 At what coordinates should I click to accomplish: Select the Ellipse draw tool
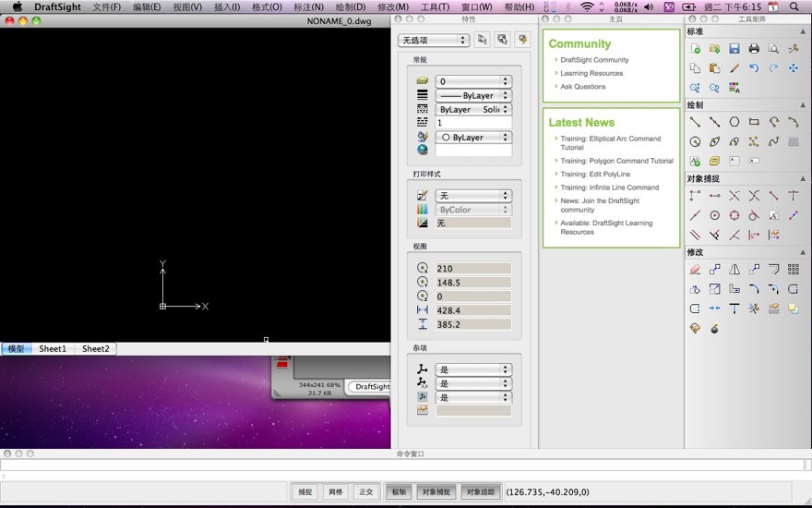click(714, 141)
